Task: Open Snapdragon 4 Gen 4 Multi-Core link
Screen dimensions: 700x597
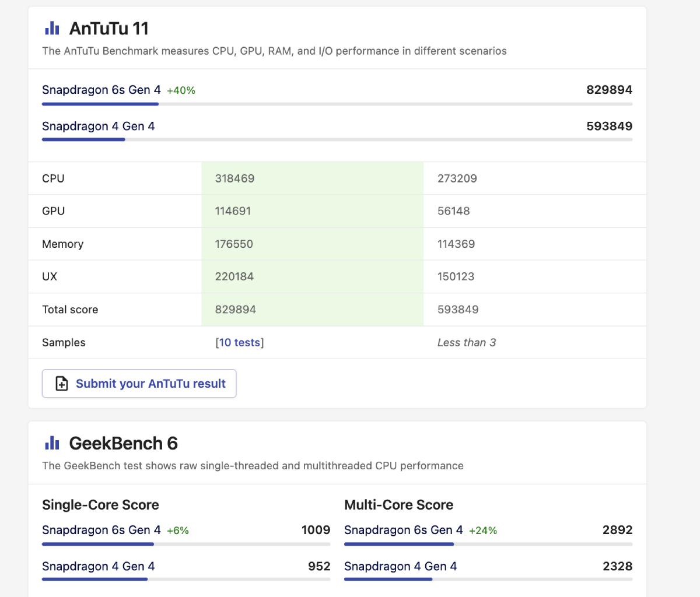Action: point(400,567)
